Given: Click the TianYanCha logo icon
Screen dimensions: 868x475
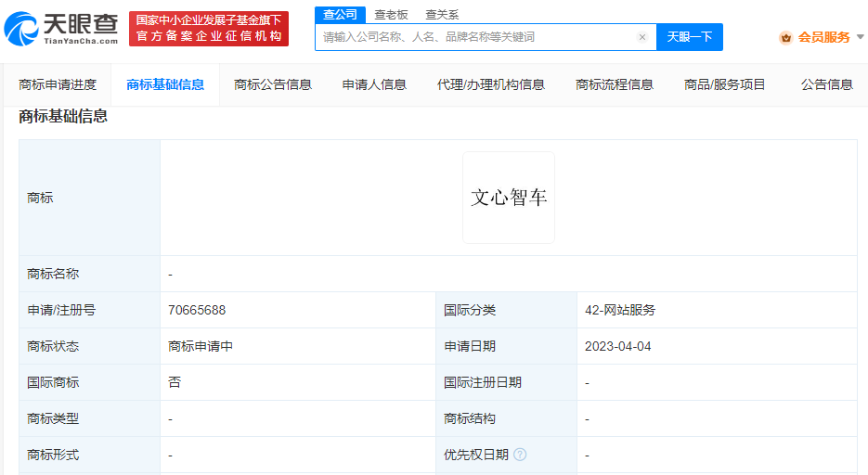Looking at the screenshot, I should point(20,29).
